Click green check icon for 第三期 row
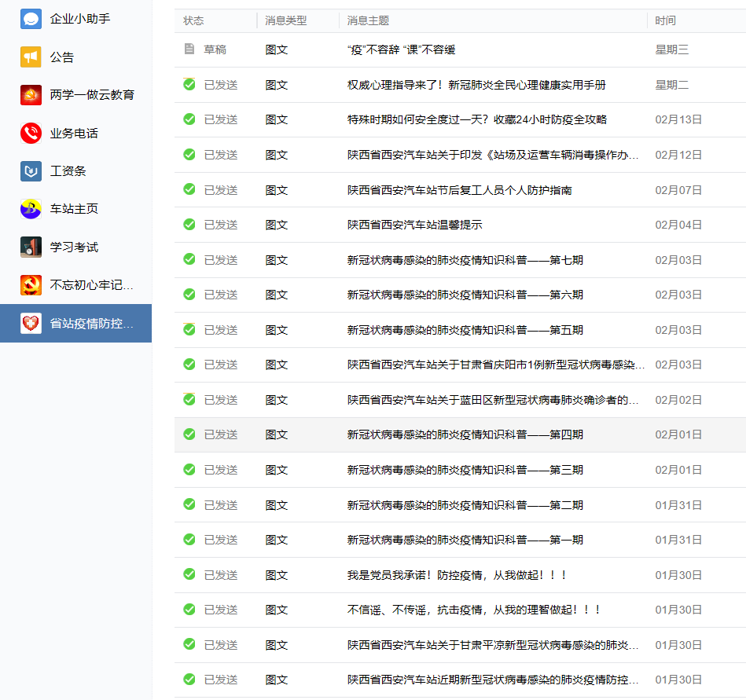 [x=189, y=470]
